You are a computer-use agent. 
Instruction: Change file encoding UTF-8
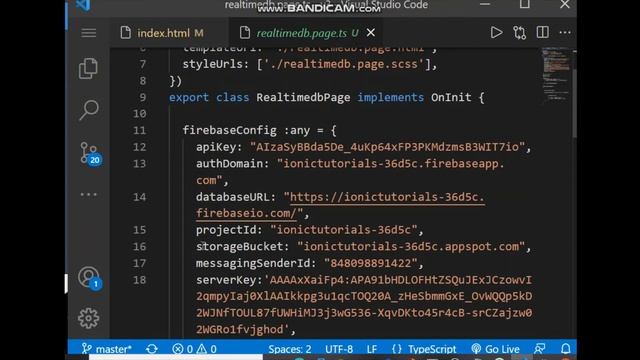coord(339,349)
